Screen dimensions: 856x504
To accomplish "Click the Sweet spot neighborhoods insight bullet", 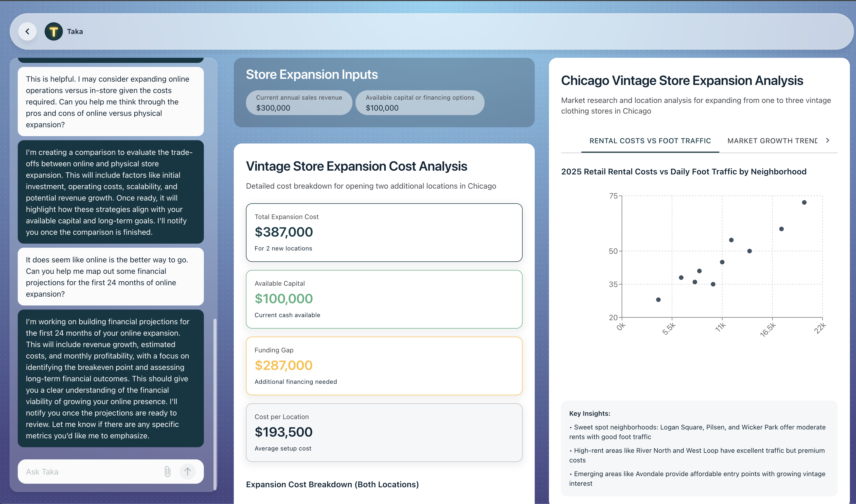I will pyautogui.click(x=697, y=432).
